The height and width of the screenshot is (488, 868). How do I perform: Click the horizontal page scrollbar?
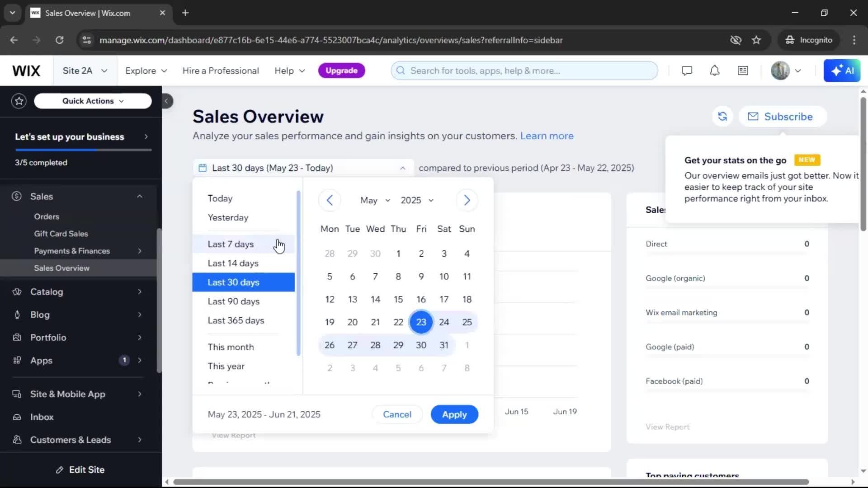click(491, 482)
